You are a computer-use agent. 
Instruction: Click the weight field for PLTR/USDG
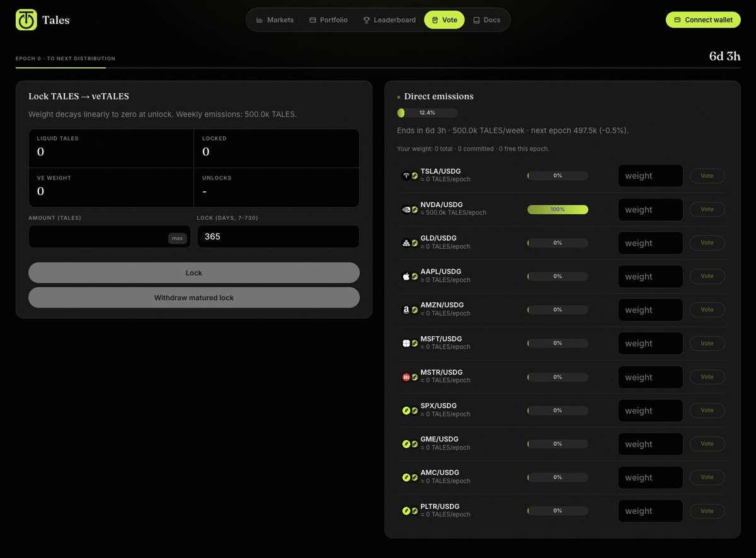pyautogui.click(x=651, y=511)
